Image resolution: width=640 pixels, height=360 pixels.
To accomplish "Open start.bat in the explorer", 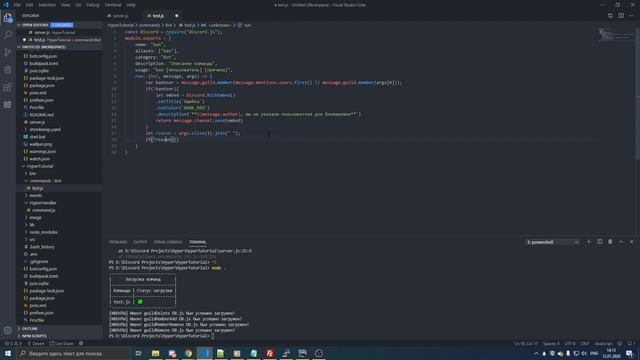I will (37, 137).
